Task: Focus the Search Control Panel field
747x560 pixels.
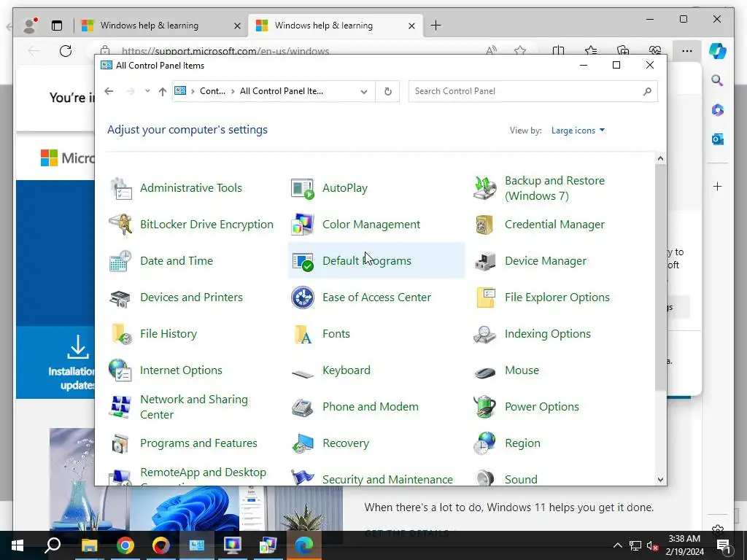Action: coord(533,91)
